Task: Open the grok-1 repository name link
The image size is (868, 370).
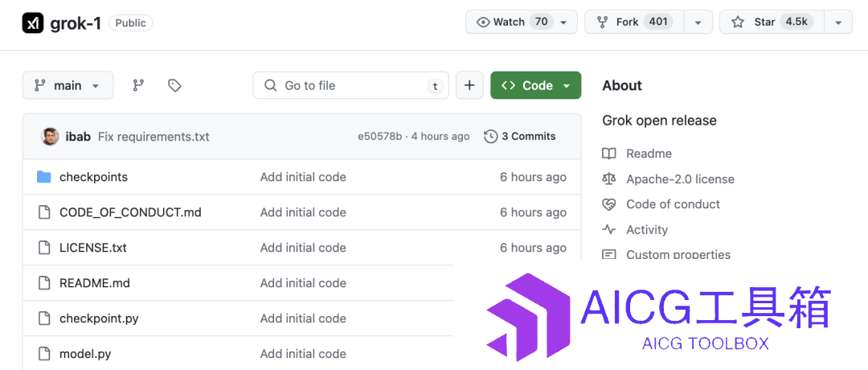Action: pyautogui.click(x=76, y=23)
